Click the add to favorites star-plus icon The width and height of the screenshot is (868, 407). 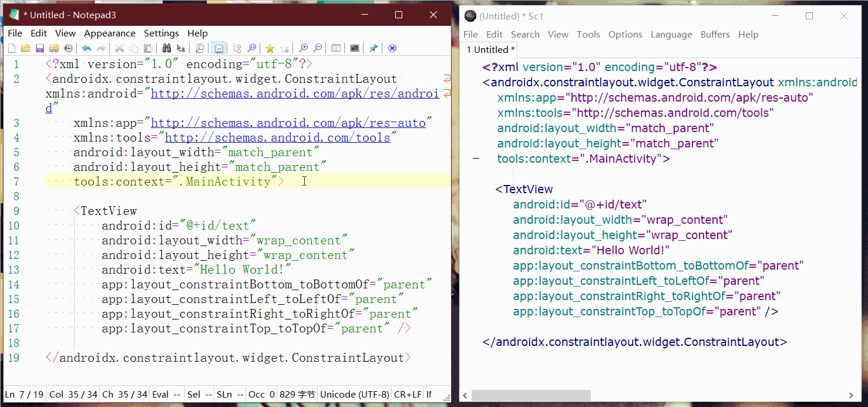click(284, 48)
